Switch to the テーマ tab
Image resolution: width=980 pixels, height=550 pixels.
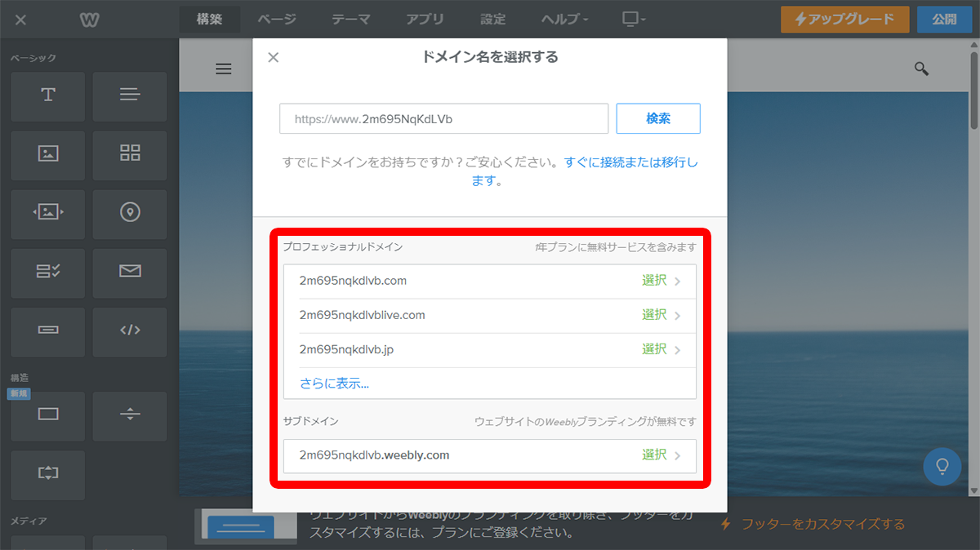click(x=351, y=19)
